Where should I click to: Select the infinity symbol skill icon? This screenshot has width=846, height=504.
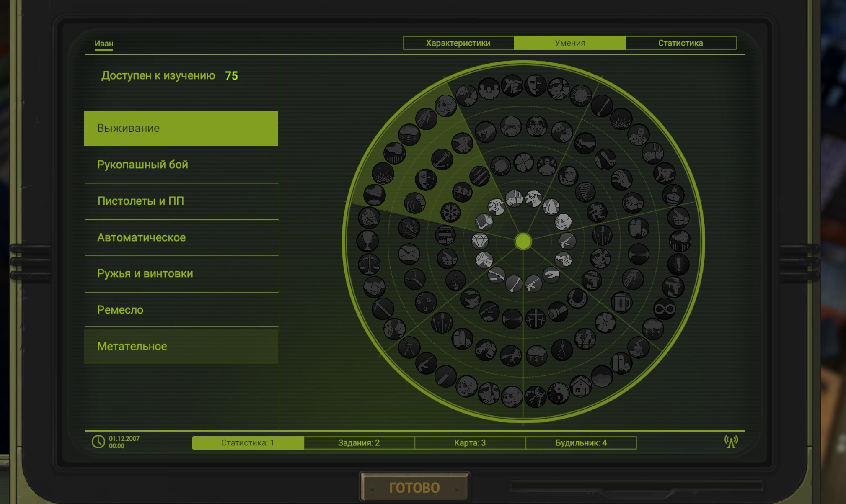point(664,309)
